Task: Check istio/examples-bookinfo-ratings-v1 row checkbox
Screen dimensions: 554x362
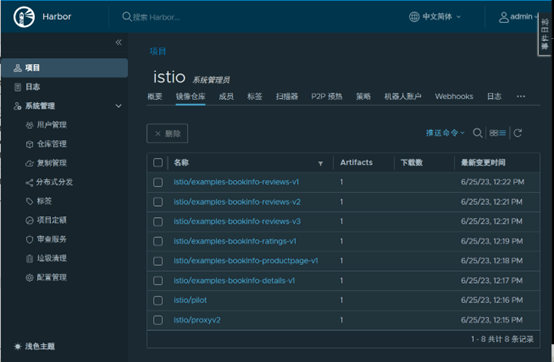Action: pyautogui.click(x=158, y=241)
